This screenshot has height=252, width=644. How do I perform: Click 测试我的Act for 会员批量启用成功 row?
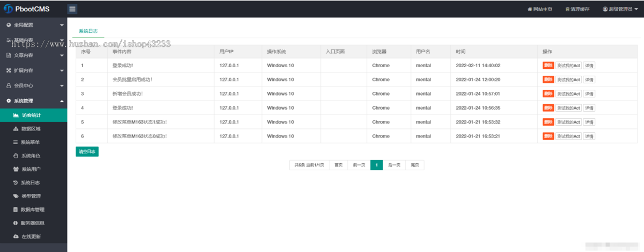pyautogui.click(x=568, y=80)
